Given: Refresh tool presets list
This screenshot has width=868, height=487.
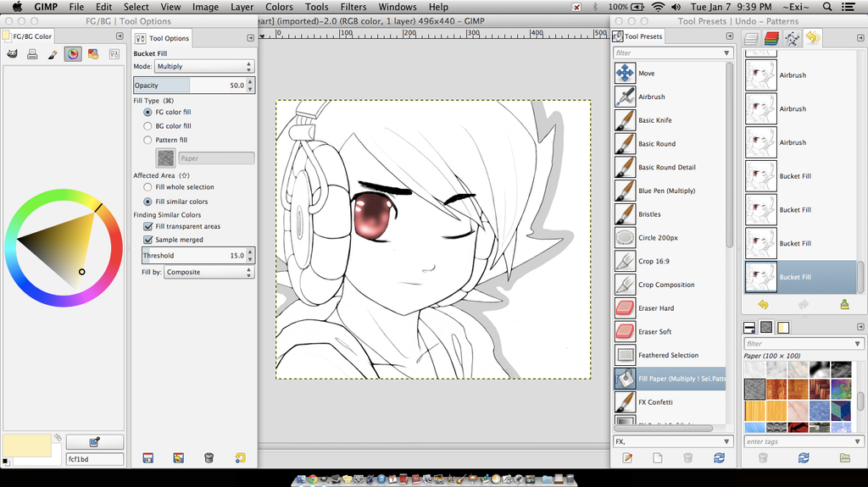Looking at the screenshot, I should tap(719, 457).
